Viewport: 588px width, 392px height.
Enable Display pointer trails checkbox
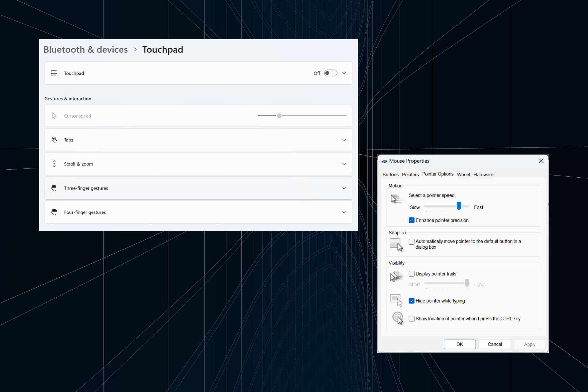(x=411, y=273)
